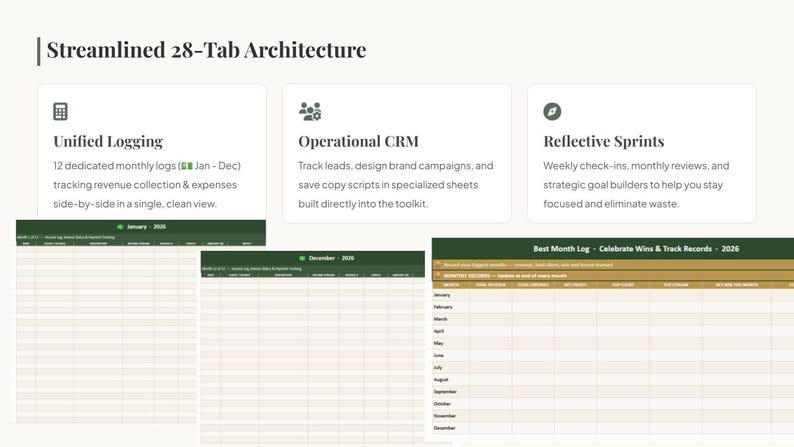Click the calculator icon above Unified Logging

(60, 111)
